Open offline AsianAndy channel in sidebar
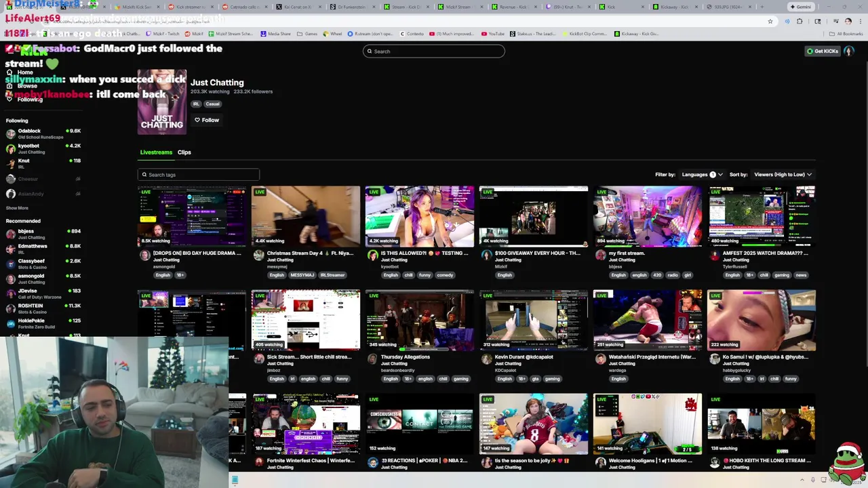868x488 pixels. pos(43,194)
